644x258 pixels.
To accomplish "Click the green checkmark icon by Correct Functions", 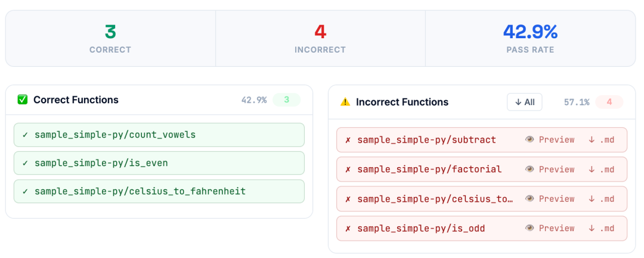I will click(x=23, y=100).
